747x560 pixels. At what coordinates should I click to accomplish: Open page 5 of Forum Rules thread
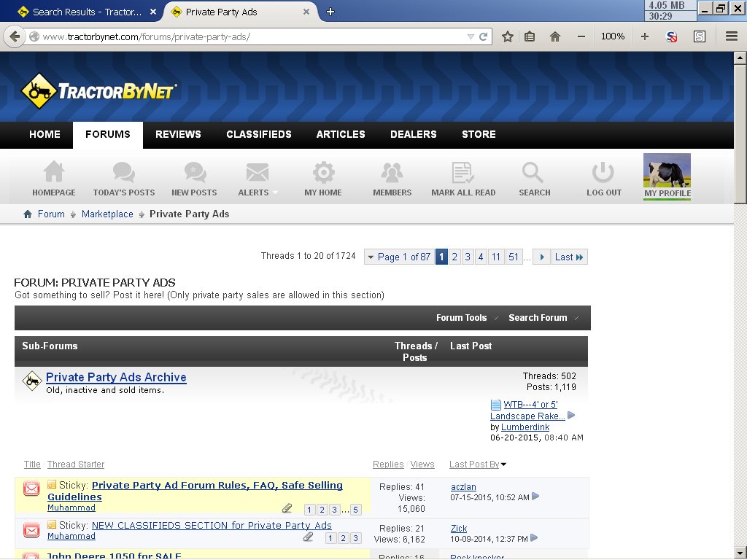coord(355,510)
